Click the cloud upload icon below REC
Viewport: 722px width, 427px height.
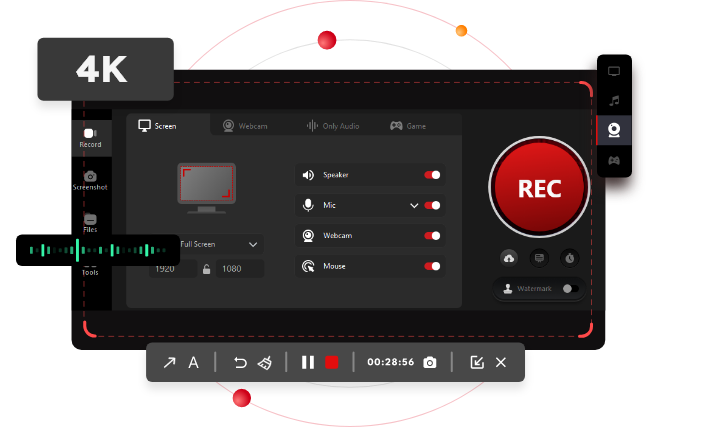509,258
